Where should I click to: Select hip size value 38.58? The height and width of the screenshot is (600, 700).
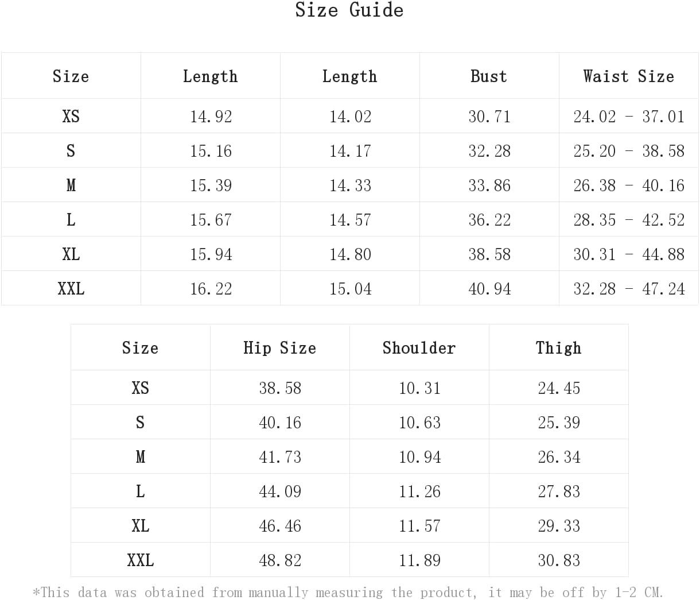point(279,388)
